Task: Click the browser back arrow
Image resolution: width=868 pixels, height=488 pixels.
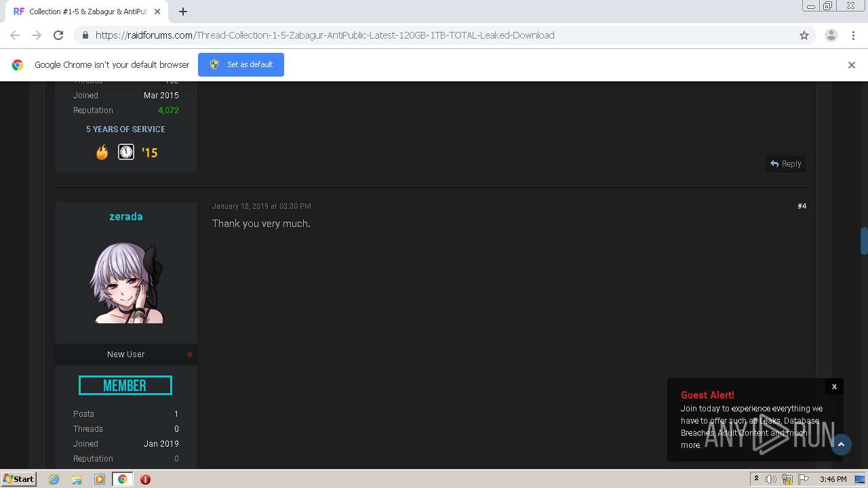Action: pos(15,35)
